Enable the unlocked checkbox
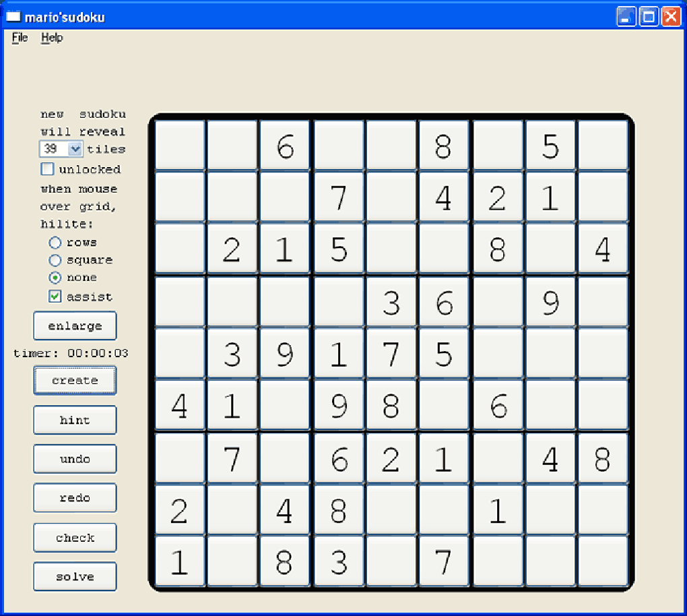Image resolution: width=687 pixels, height=616 pixels. point(47,168)
